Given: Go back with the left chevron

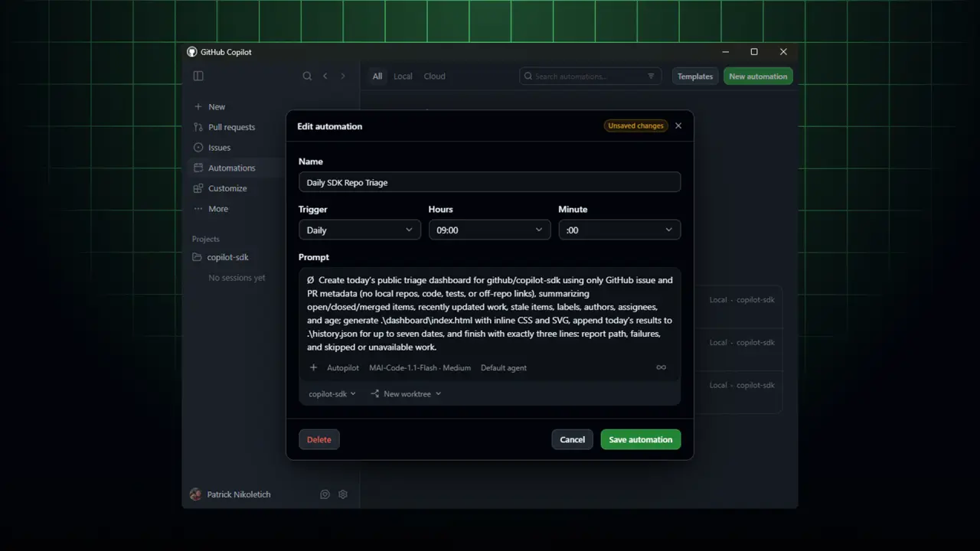Looking at the screenshot, I should pyautogui.click(x=325, y=76).
